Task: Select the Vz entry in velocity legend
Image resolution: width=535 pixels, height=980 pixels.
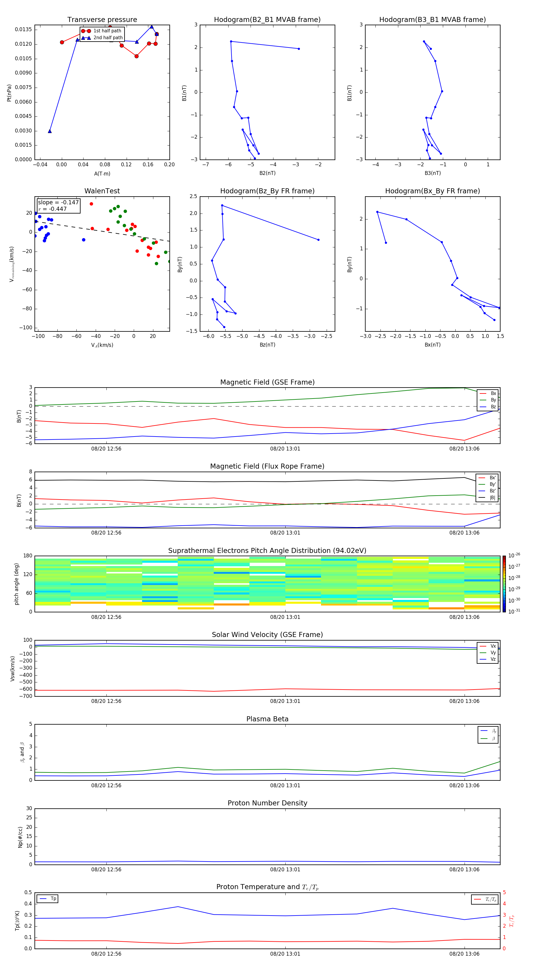Action: tap(488, 659)
